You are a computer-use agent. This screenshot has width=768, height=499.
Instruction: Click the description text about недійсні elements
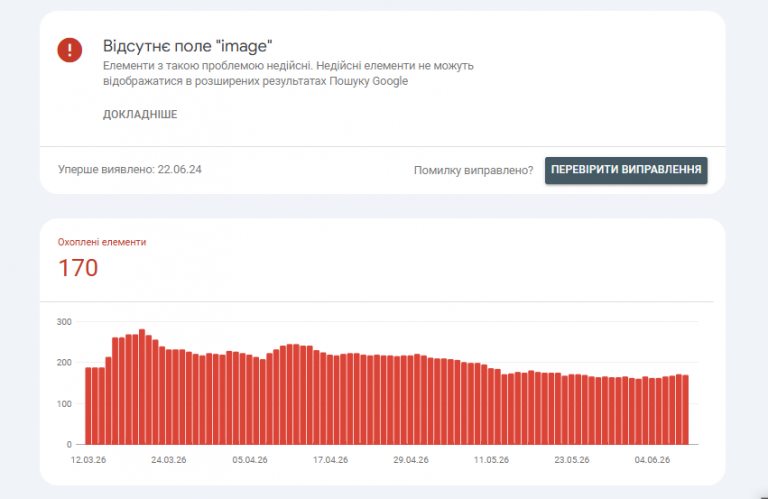[288, 73]
